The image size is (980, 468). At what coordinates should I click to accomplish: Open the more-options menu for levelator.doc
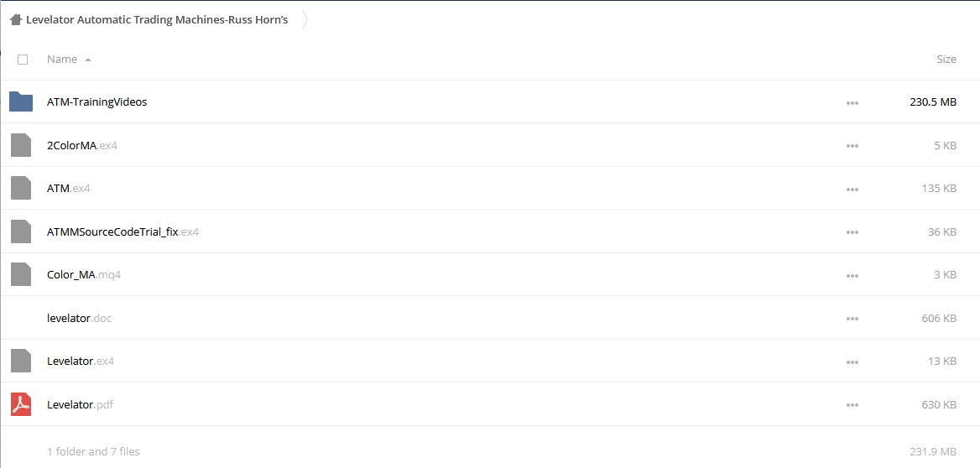point(852,319)
